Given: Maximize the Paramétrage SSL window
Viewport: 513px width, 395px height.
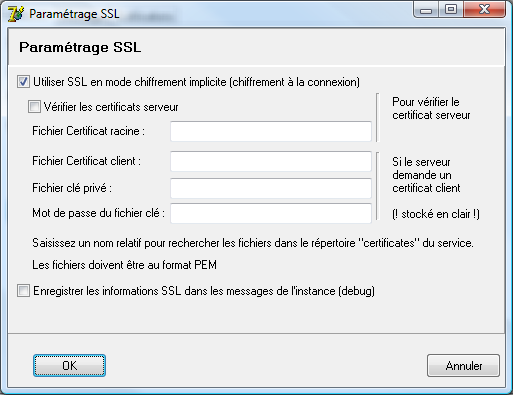Looking at the screenshot, I should click(x=451, y=10).
